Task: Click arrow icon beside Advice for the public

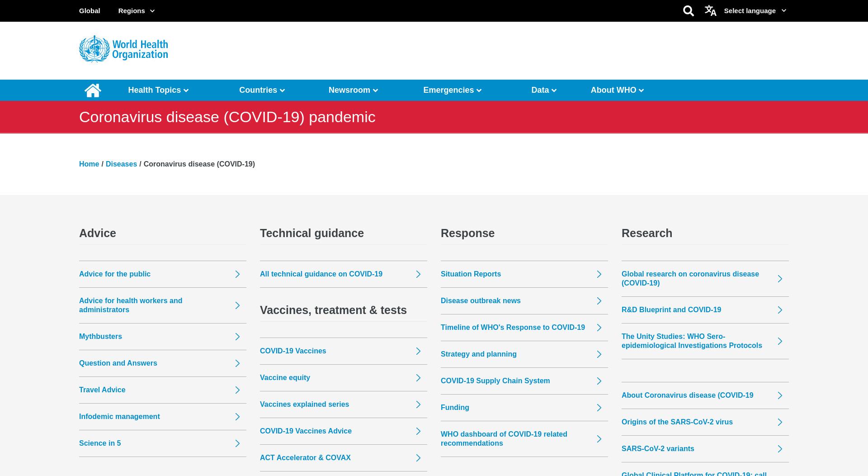Action: point(237,274)
